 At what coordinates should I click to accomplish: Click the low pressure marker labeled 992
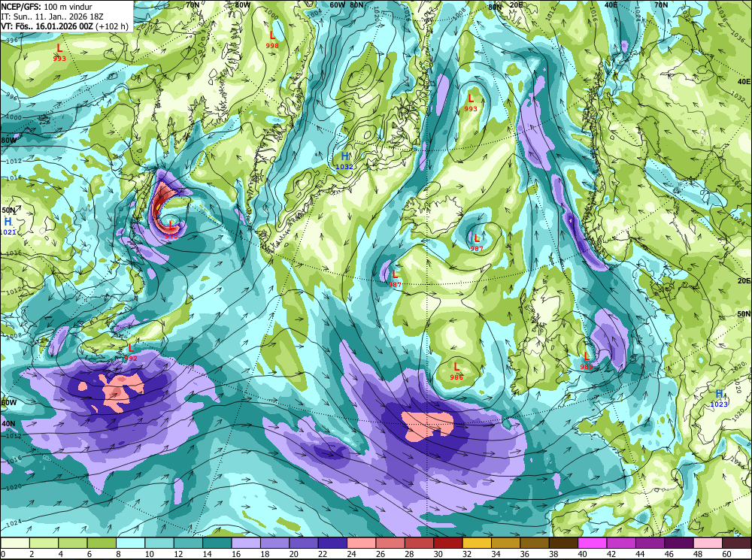(x=130, y=352)
